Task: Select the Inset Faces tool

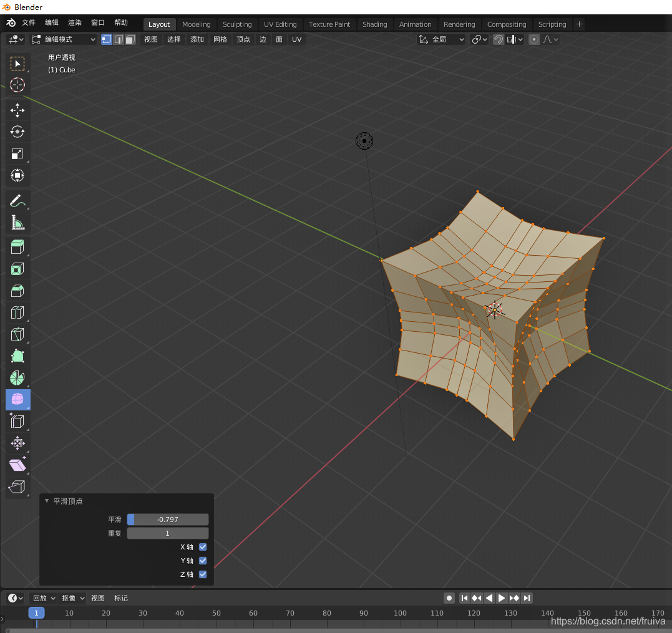Action: click(x=17, y=269)
